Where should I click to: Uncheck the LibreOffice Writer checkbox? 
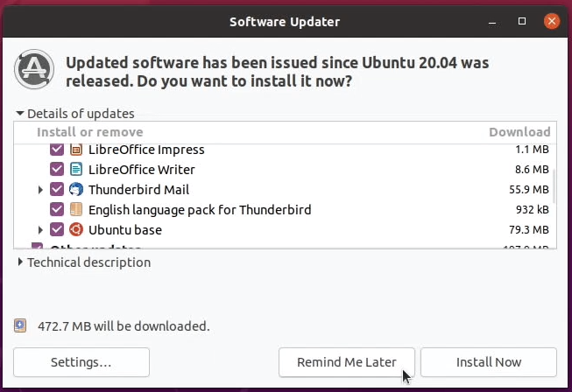(57, 169)
